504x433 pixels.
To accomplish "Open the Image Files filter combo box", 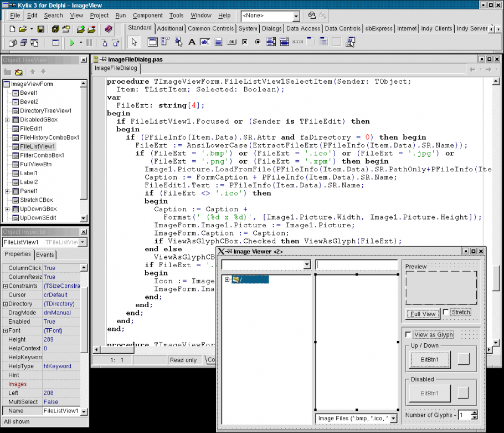I will pyautogui.click(x=394, y=419).
